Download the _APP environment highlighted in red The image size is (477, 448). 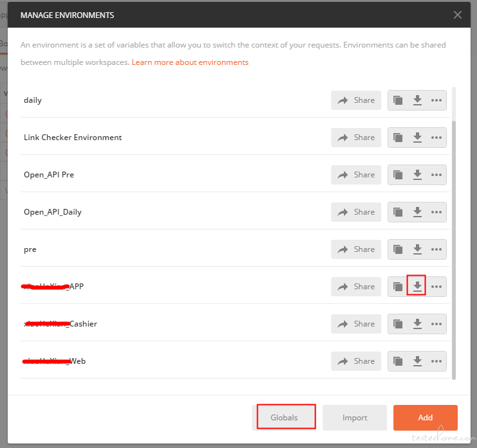click(x=417, y=286)
